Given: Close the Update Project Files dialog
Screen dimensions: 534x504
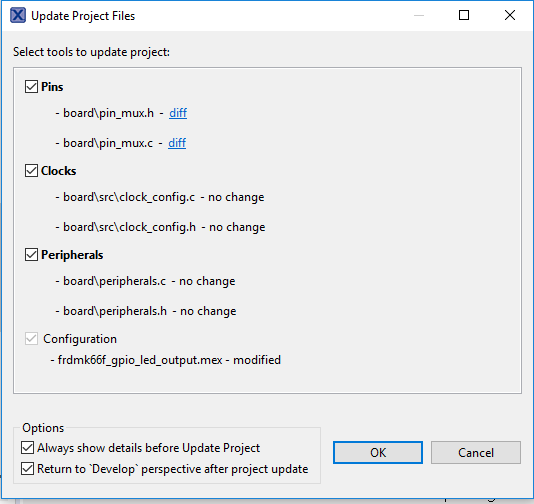Looking at the screenshot, I should [510, 15].
